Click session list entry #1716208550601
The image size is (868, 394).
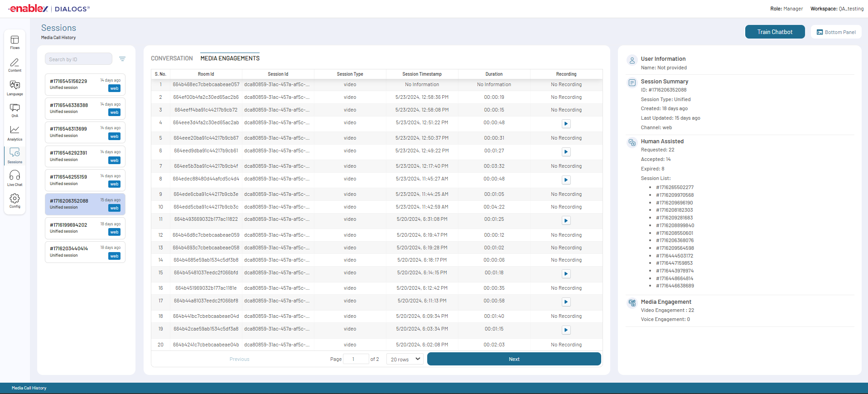point(675,233)
